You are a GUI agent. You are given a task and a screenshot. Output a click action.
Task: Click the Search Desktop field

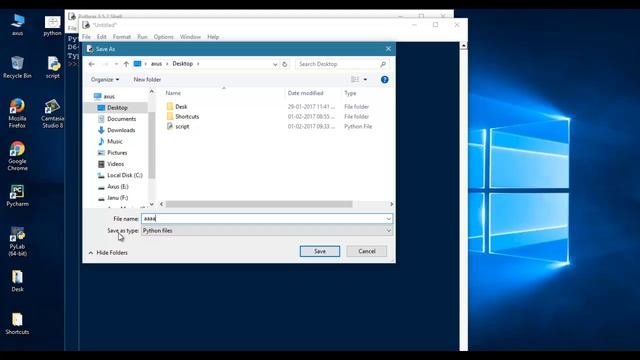coord(341,64)
